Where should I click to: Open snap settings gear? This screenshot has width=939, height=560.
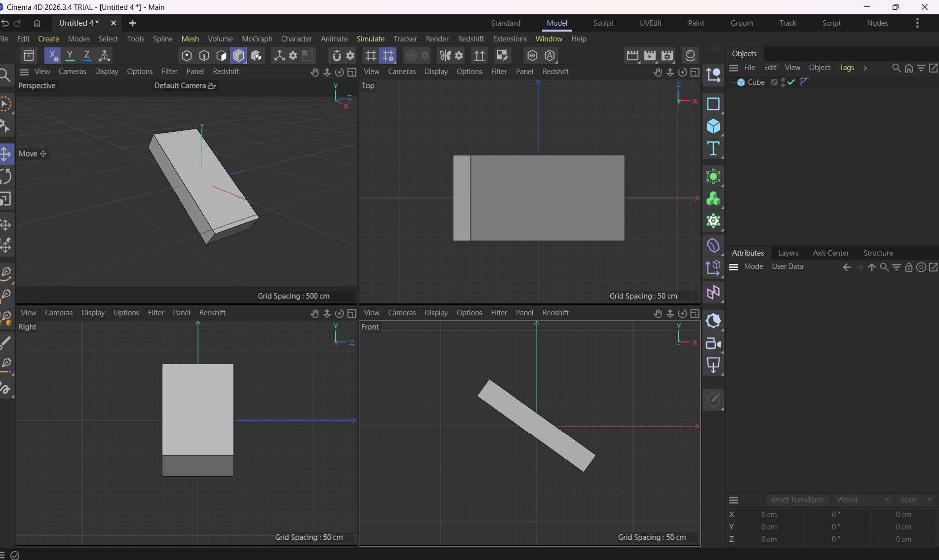(351, 56)
